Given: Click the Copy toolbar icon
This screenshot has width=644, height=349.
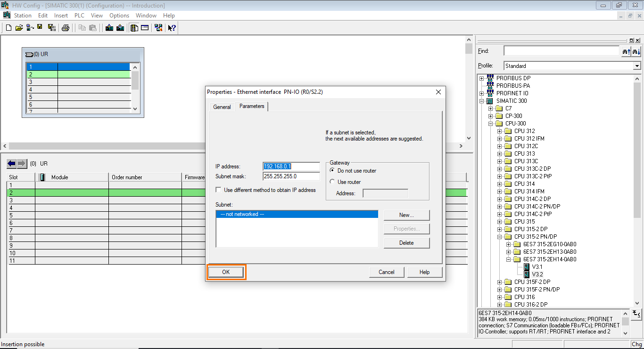Looking at the screenshot, I should pyautogui.click(x=82, y=28).
